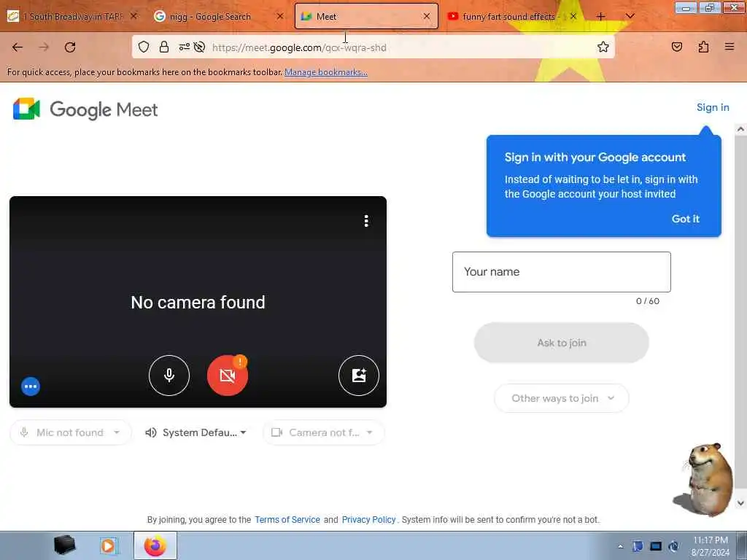The image size is (747, 560).
Task: Bookmark this page with the star icon
Action: point(603,47)
